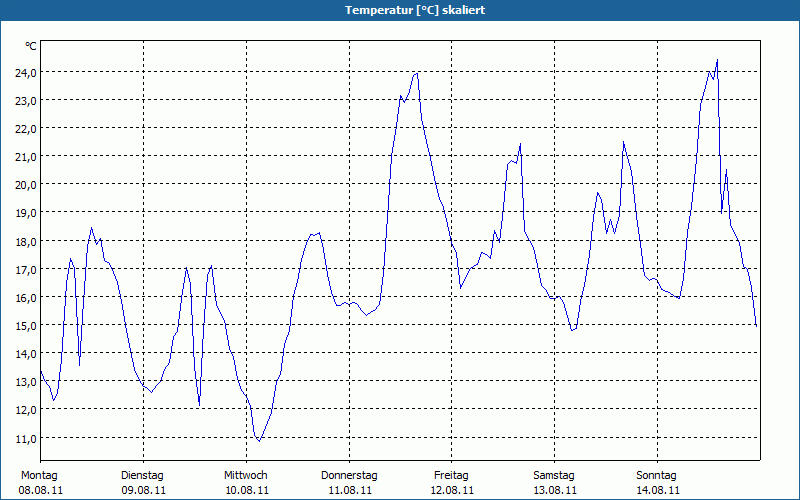The height and width of the screenshot is (500, 800).
Task: Select the 16,0 axis value
Action: pyautogui.click(x=26, y=297)
